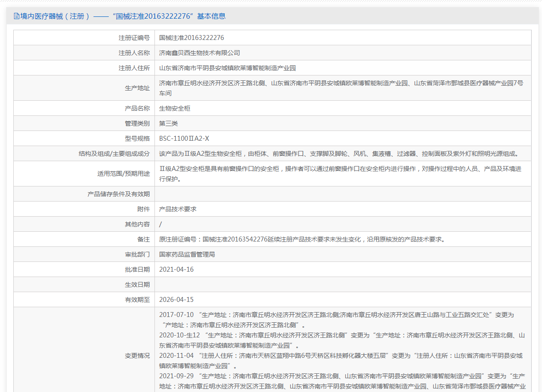Select the expiry date 2026-04-15
The height and width of the screenshot is (392, 542).
[x=176, y=300]
